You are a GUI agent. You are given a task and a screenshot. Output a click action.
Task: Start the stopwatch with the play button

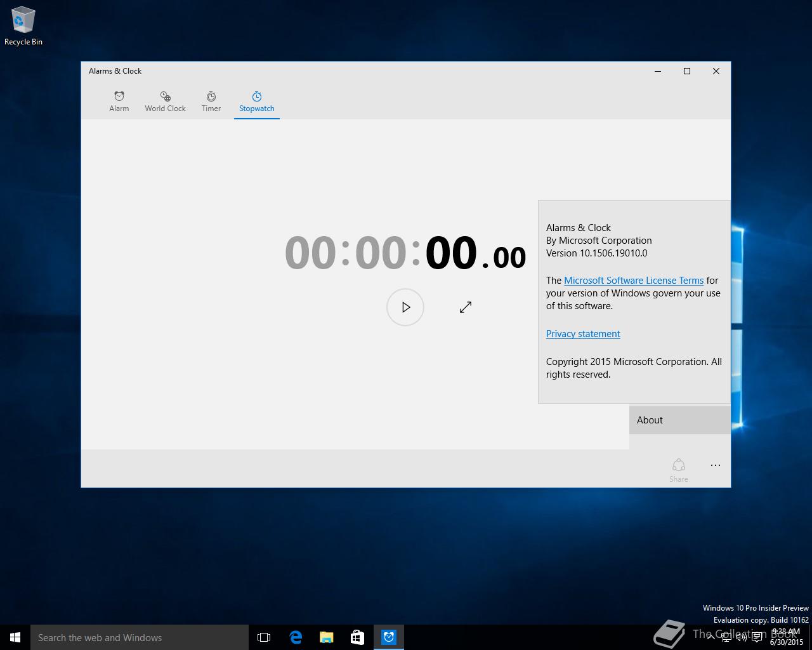pyautogui.click(x=405, y=307)
